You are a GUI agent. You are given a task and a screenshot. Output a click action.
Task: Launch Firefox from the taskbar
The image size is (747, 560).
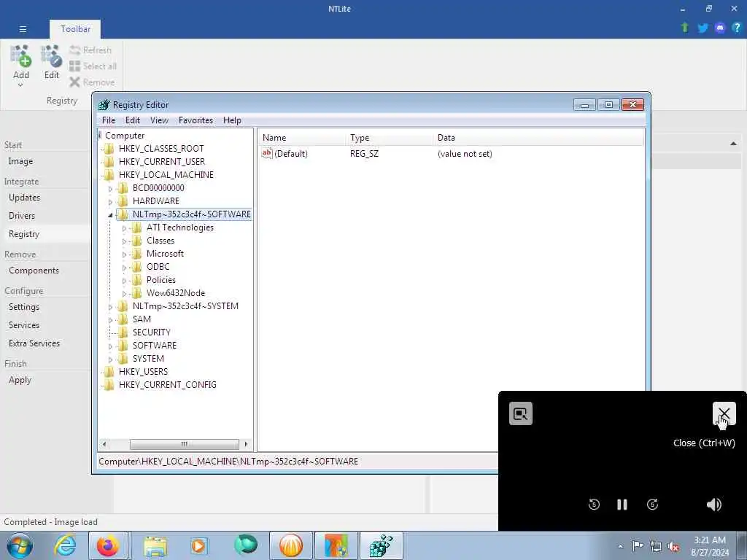point(108,545)
